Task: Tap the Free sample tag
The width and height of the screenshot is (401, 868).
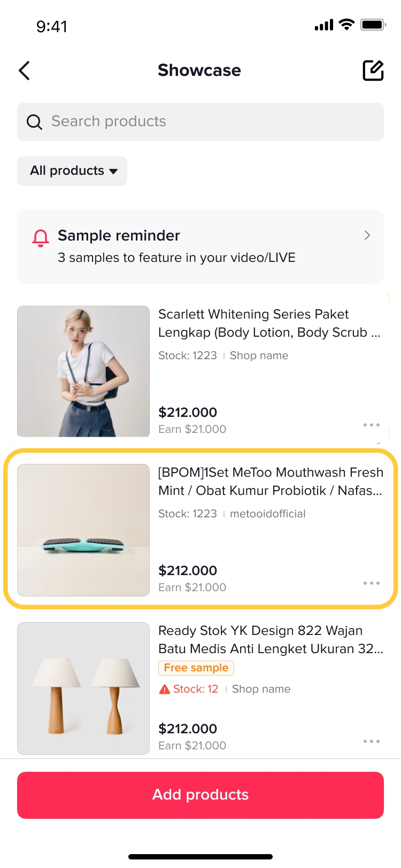Action: [196, 668]
